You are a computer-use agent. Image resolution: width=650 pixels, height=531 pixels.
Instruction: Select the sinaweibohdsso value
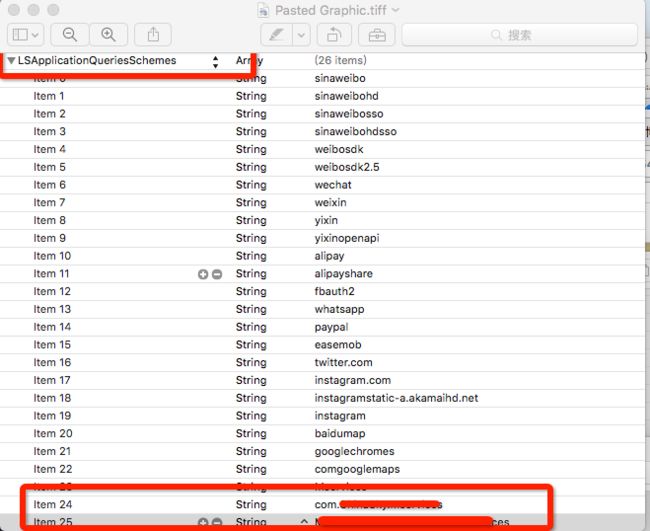[x=355, y=131]
